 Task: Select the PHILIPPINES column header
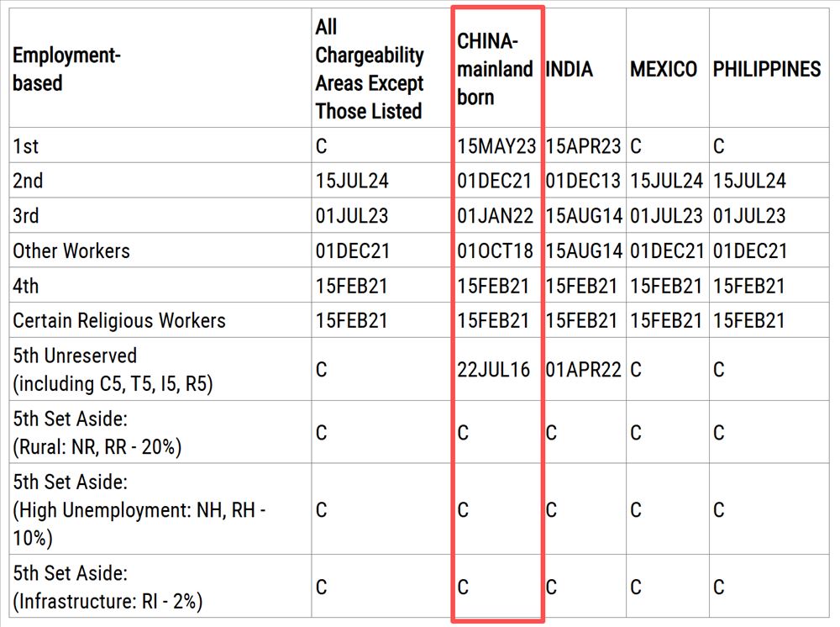(767, 70)
